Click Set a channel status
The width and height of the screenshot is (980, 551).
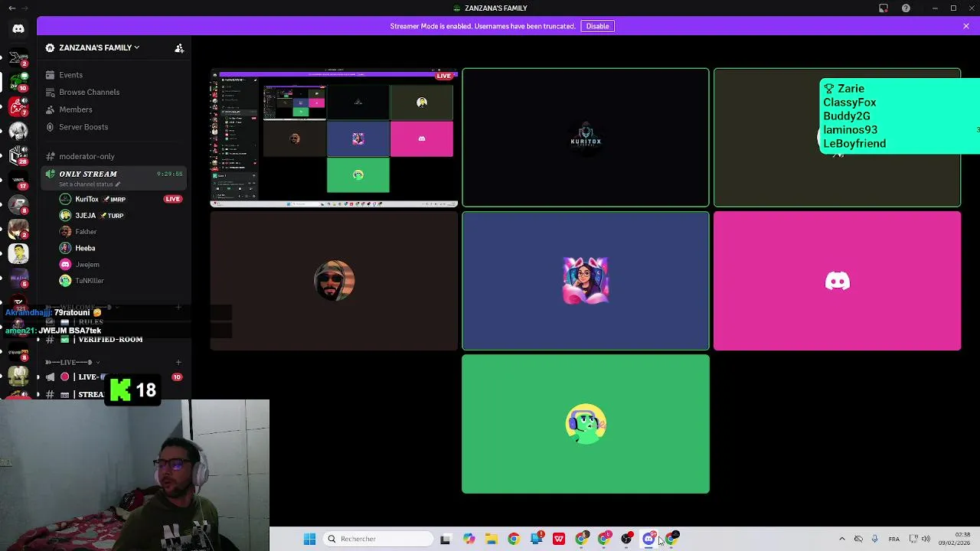(x=90, y=184)
